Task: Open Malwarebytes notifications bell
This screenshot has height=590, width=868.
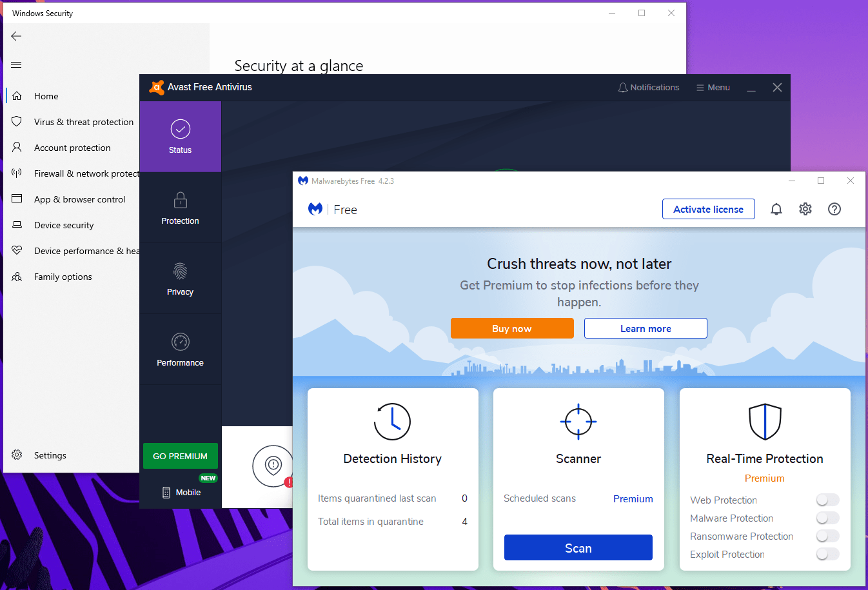Action: 776,209
